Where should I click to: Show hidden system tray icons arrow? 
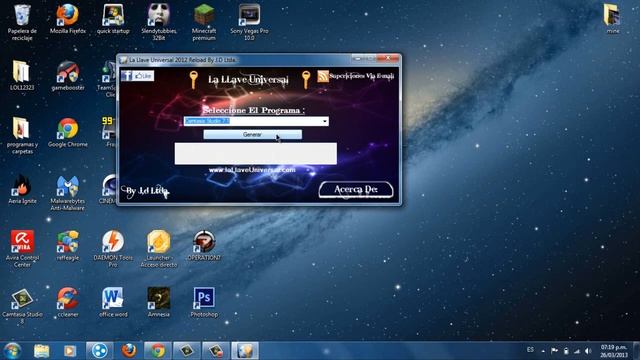pyautogui.click(x=543, y=351)
